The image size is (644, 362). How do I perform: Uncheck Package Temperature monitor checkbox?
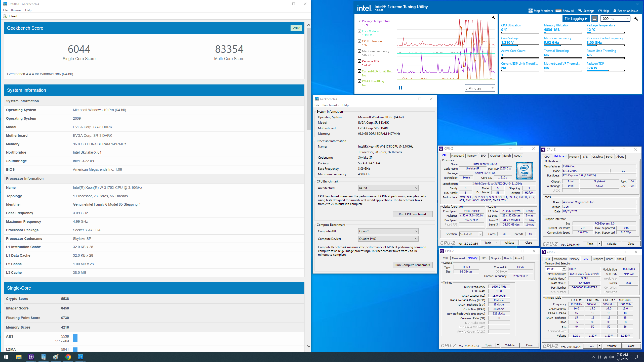click(x=359, y=21)
